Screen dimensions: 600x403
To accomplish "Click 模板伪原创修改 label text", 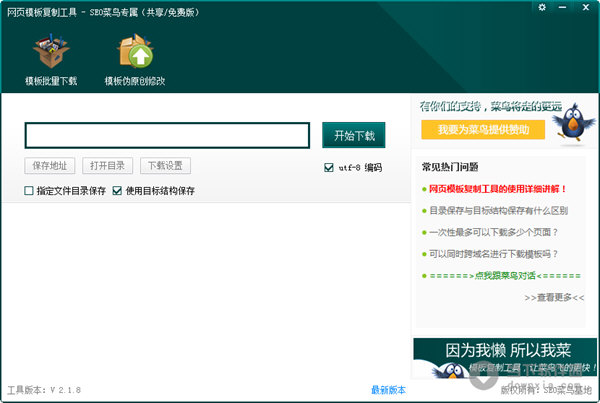I will pos(135,81).
